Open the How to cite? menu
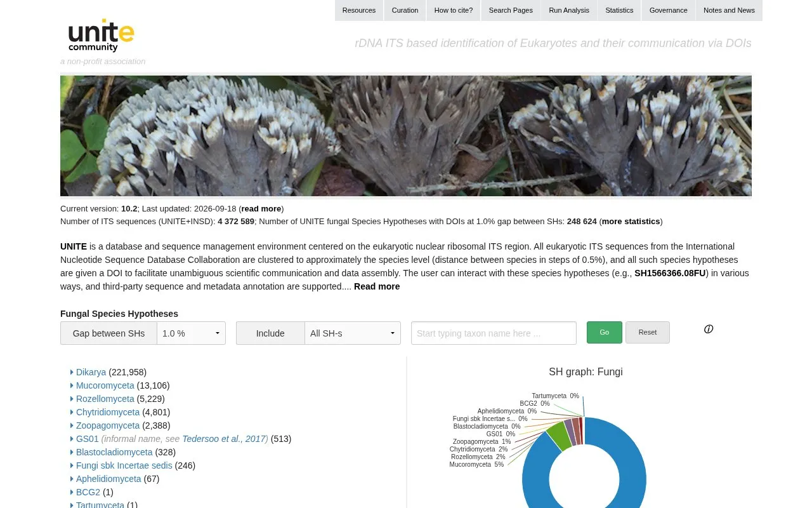Viewport: 812px width, 508px height. point(454,10)
